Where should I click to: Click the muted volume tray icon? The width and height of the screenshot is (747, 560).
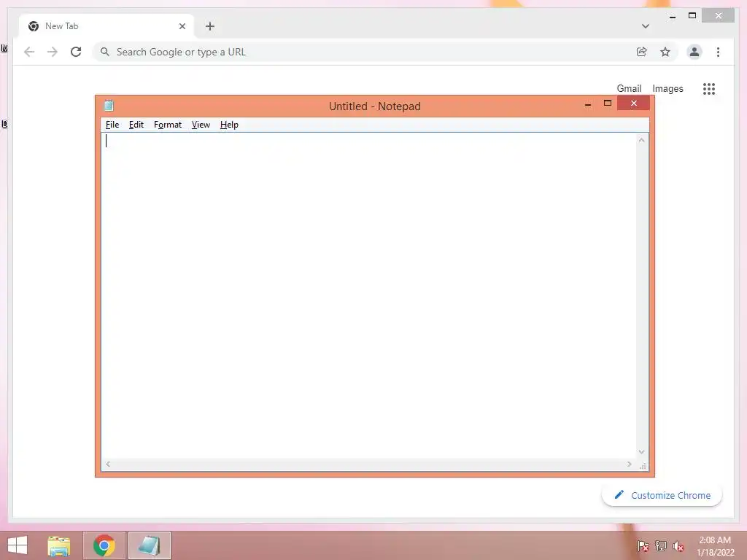[x=678, y=546]
